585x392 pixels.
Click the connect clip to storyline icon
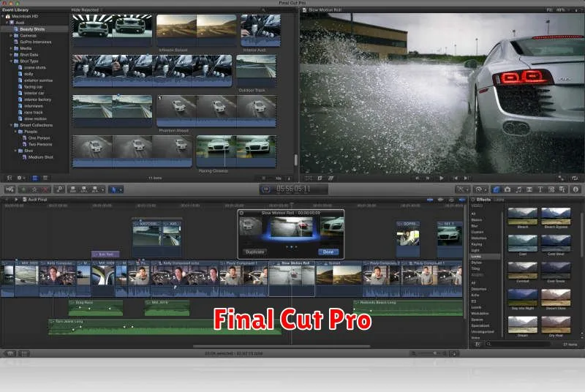pos(73,189)
